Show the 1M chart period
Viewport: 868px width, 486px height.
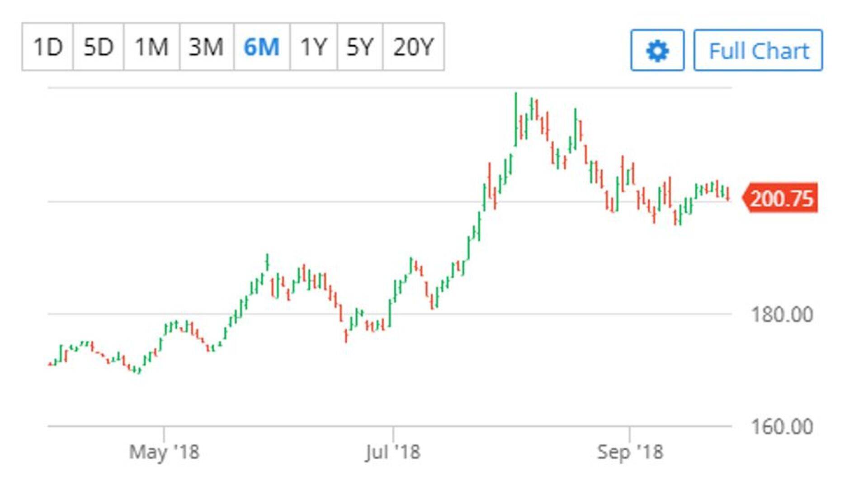tap(151, 47)
